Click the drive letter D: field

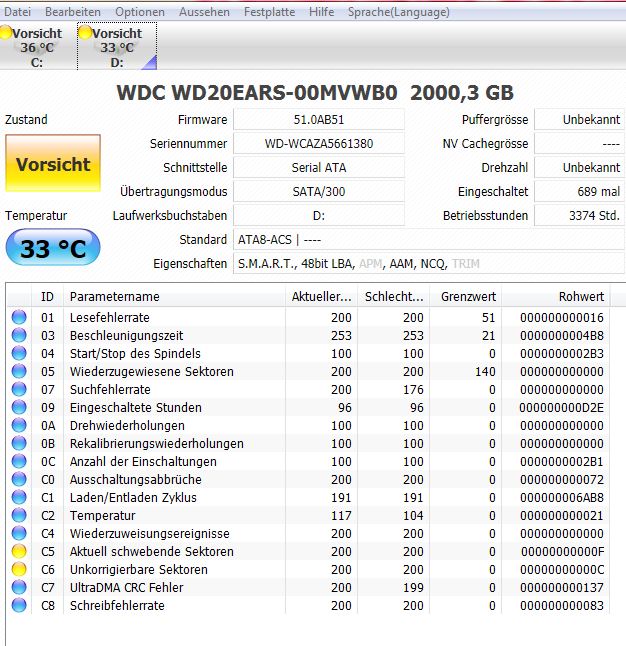(x=319, y=215)
